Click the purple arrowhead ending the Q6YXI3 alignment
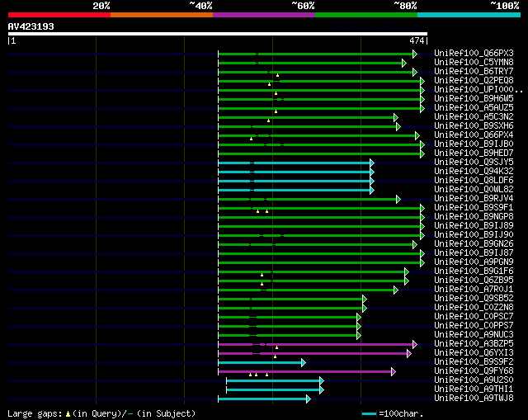The height and width of the screenshot is (420, 528). pos(409,354)
